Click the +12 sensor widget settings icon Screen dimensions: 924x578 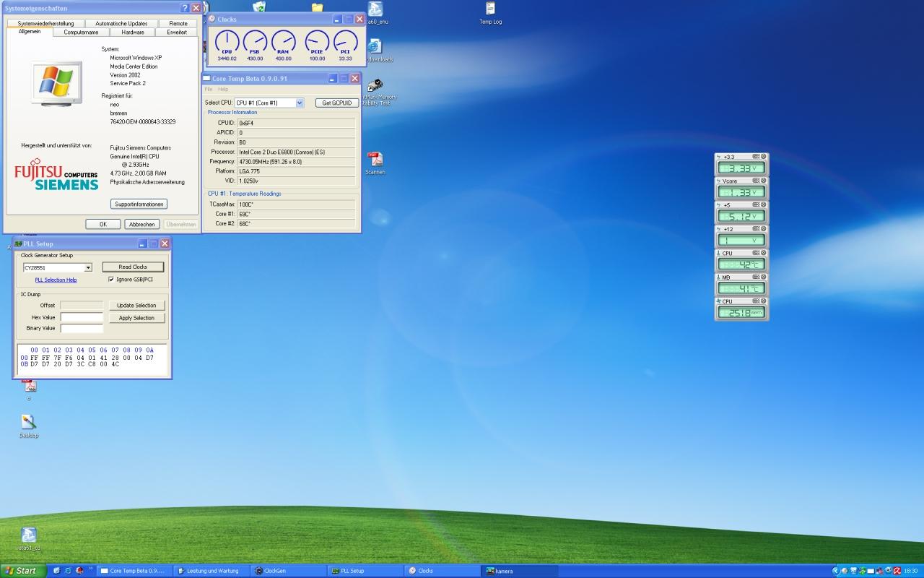(x=756, y=229)
